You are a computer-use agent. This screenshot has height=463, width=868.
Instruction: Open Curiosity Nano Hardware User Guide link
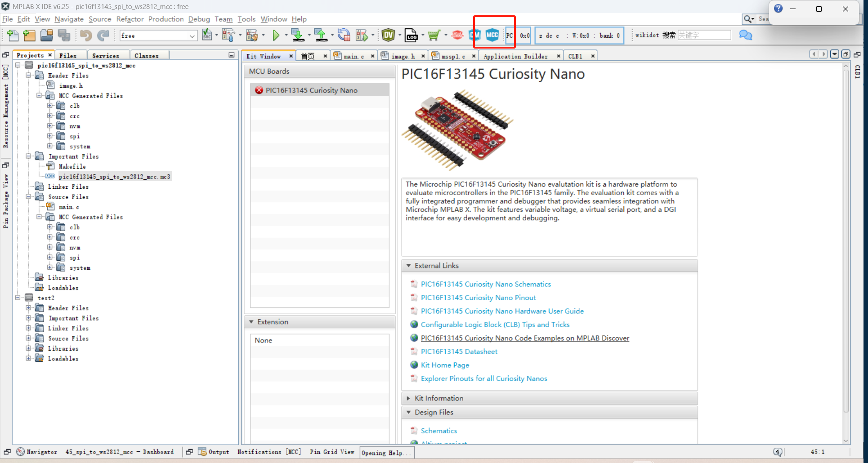click(502, 311)
